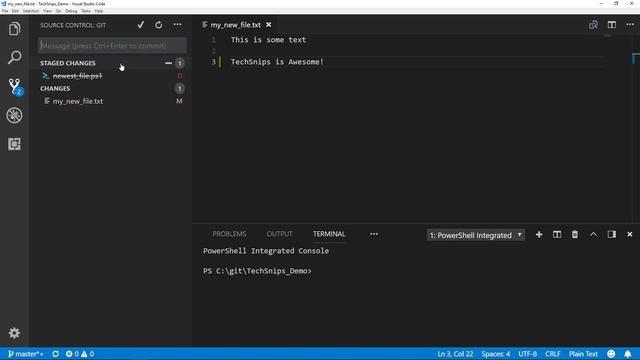Screen dimensions: 640x360
Task: Move panel to the right
Action: [611, 235]
